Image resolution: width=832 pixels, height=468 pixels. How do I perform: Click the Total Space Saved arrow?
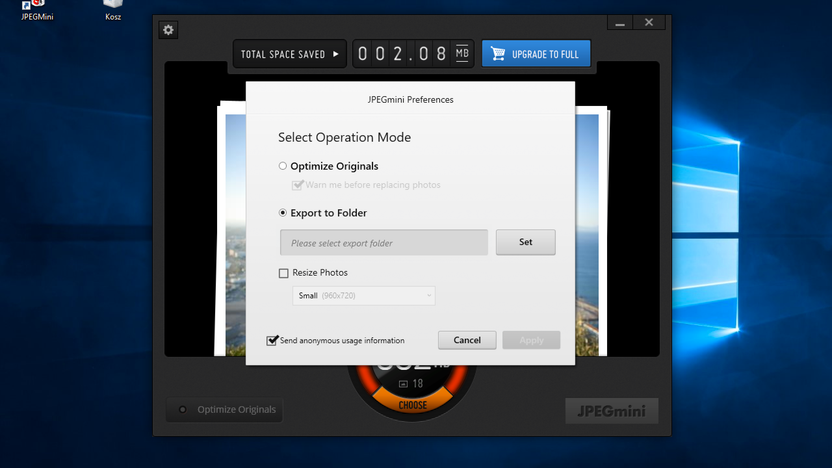336,54
